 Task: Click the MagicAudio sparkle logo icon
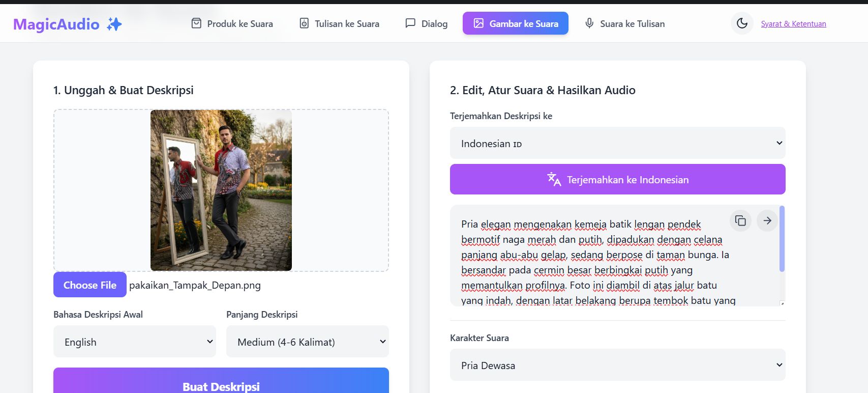click(114, 24)
